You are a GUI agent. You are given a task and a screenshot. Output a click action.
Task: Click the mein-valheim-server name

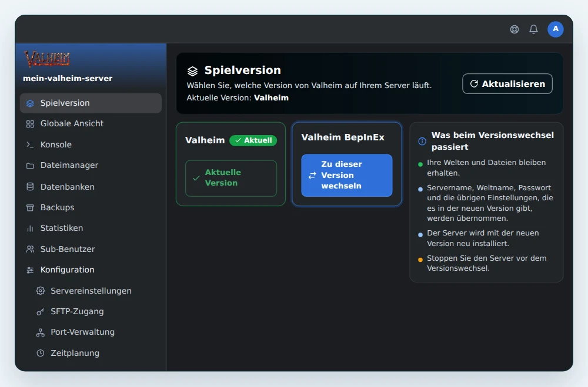(68, 79)
